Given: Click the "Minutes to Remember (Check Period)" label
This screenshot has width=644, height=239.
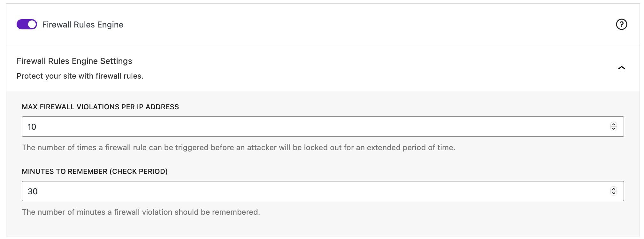Looking at the screenshot, I should pos(95,172).
